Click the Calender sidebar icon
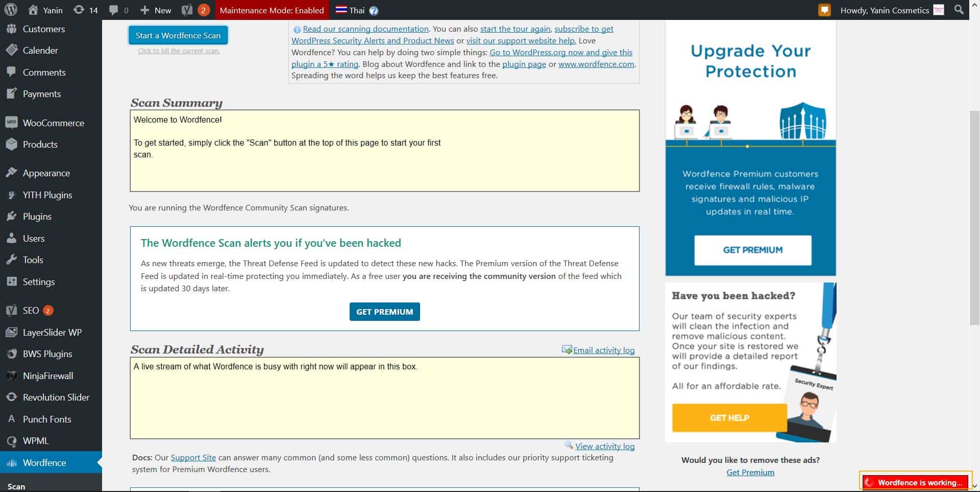This screenshot has height=492, width=980. (11, 50)
